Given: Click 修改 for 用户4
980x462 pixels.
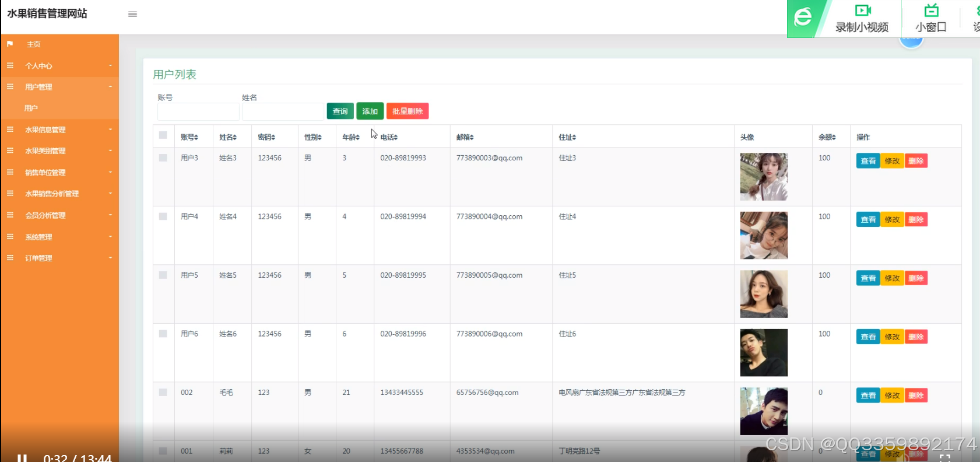Looking at the screenshot, I should coord(892,219).
